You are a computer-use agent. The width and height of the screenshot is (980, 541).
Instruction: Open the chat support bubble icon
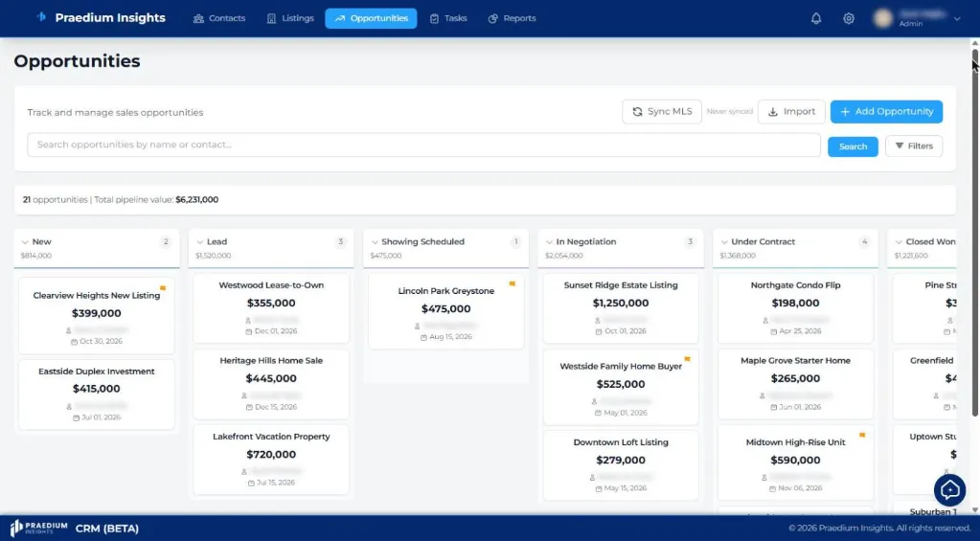coord(949,490)
